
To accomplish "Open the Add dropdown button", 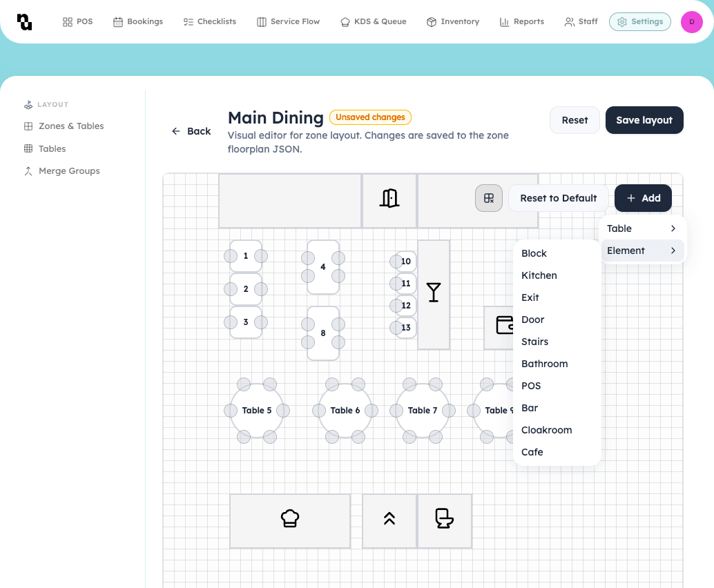I will tap(643, 198).
